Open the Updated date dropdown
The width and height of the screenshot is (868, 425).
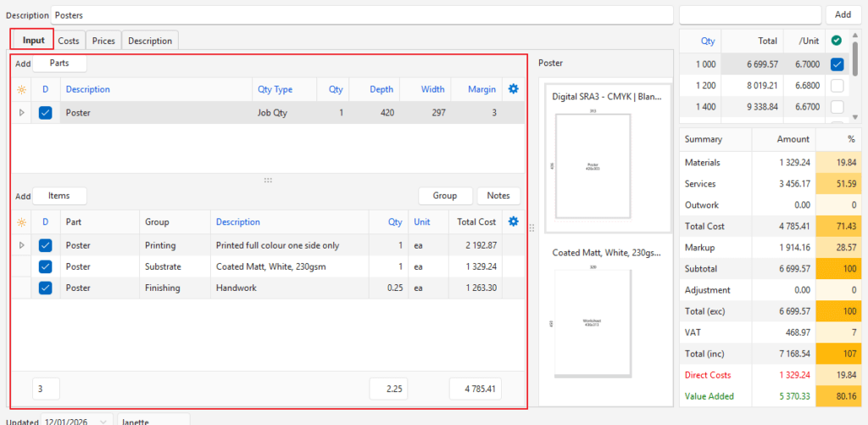pyautogui.click(x=103, y=420)
